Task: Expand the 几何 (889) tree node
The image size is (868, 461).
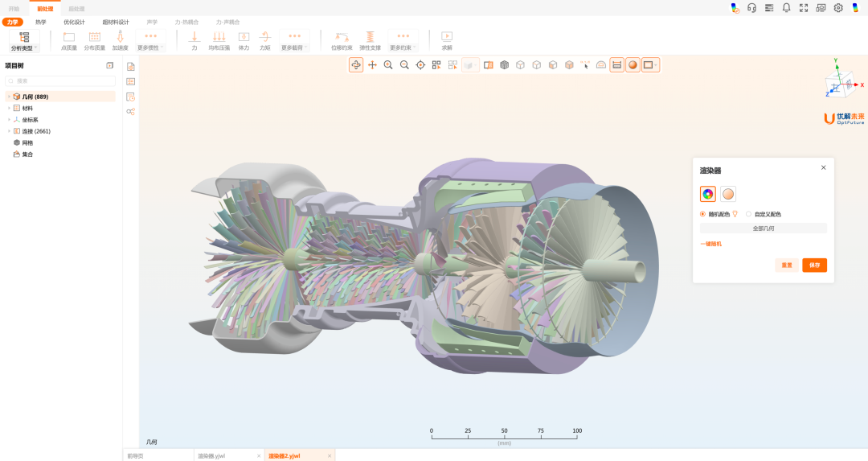Action: point(9,97)
